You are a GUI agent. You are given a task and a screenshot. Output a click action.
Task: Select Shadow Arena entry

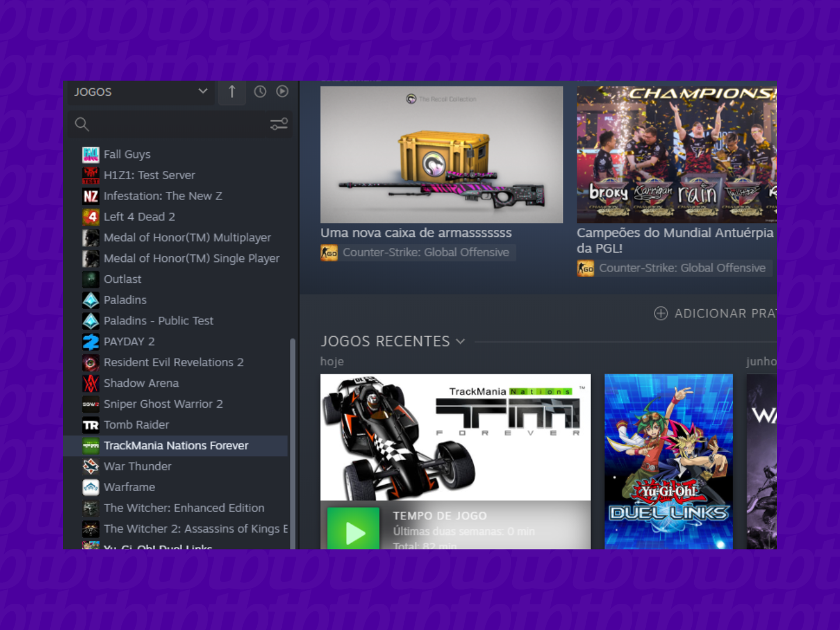pyautogui.click(x=176, y=383)
